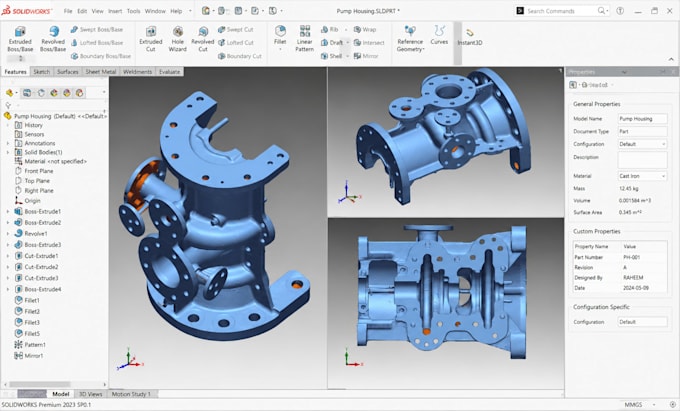680x411 pixels.
Task: Collapse the ribbon with the chevron
Action: (x=671, y=59)
